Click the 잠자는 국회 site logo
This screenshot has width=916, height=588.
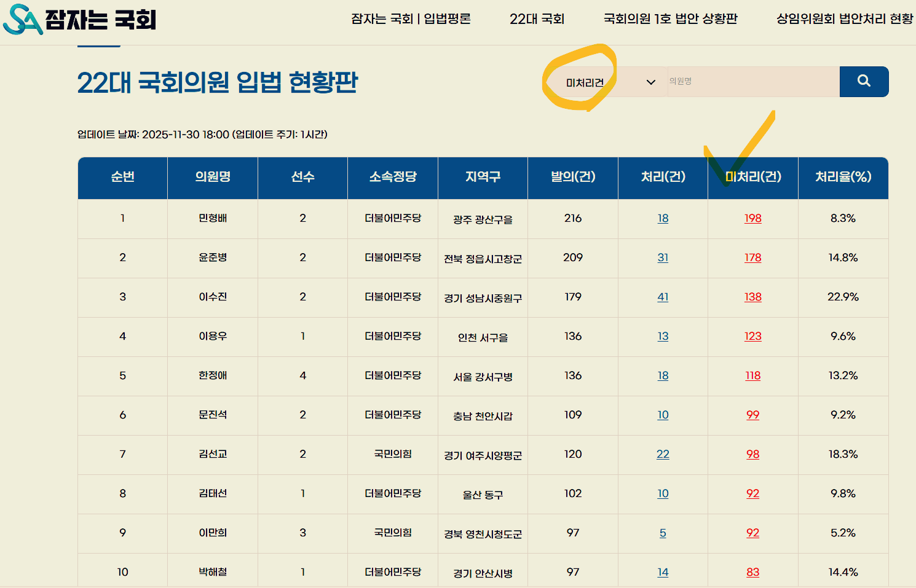point(79,19)
